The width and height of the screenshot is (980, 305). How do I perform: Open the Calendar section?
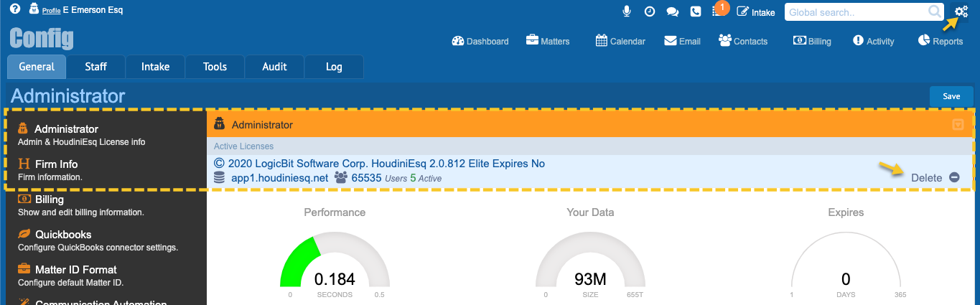620,41
